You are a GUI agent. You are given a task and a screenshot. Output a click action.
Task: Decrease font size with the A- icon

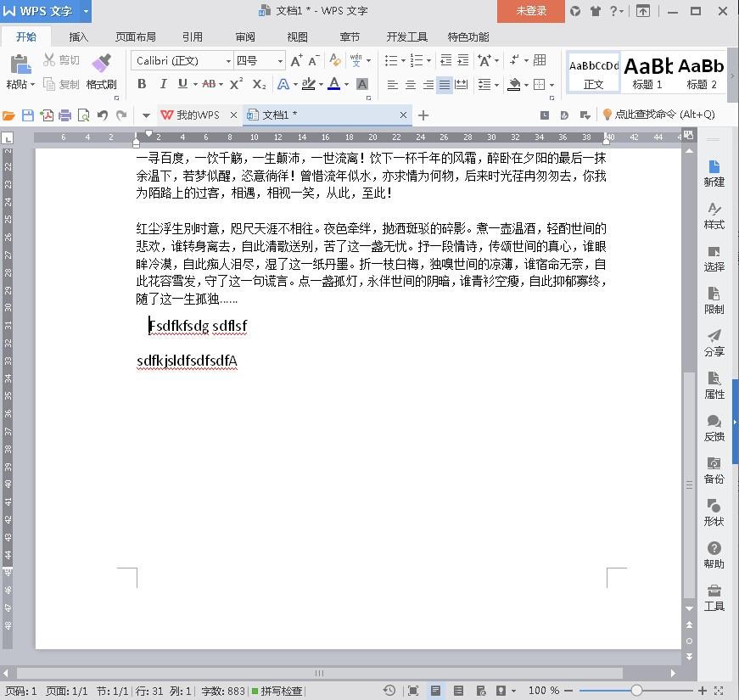[x=313, y=60]
